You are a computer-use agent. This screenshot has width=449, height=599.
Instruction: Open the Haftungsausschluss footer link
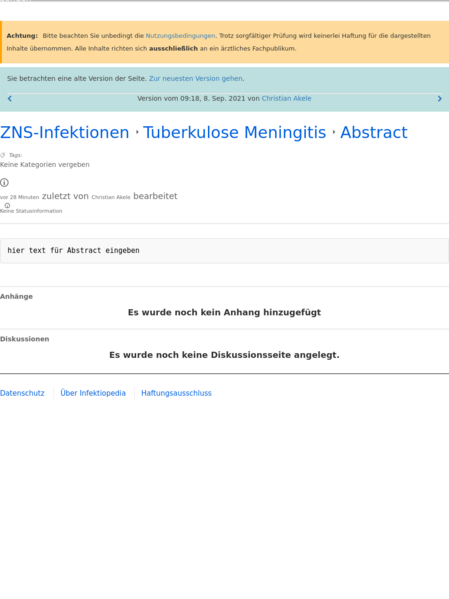tap(176, 393)
